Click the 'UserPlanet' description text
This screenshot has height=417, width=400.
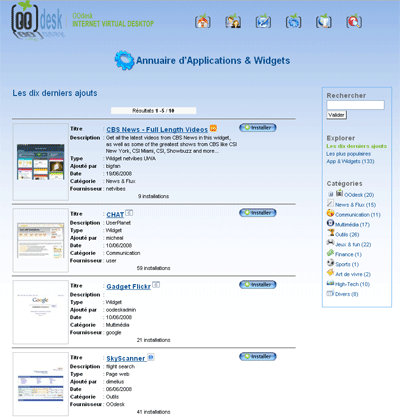(118, 223)
